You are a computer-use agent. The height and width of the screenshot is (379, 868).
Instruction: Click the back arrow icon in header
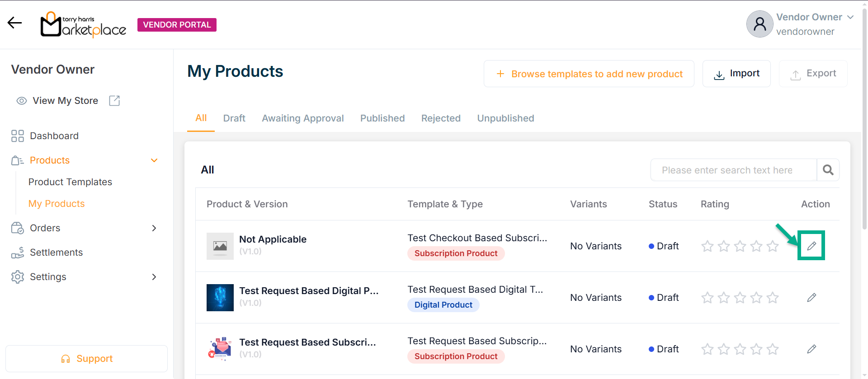tap(14, 23)
